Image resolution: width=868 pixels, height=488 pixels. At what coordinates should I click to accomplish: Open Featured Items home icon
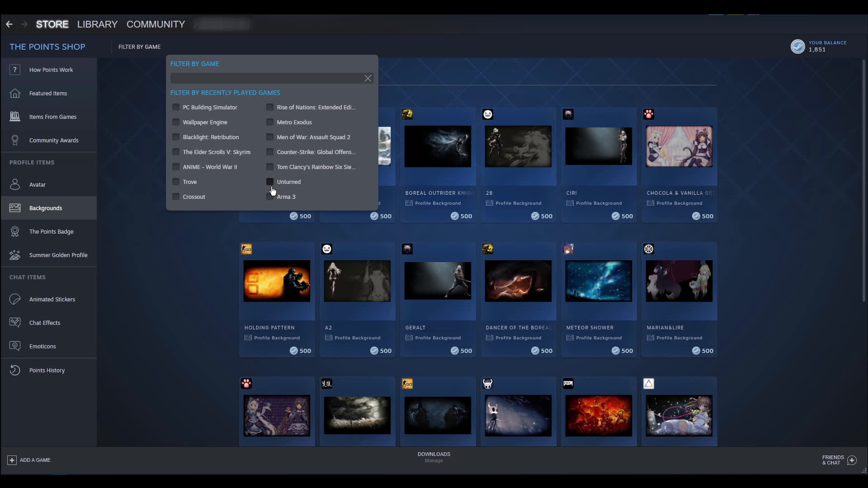15,93
